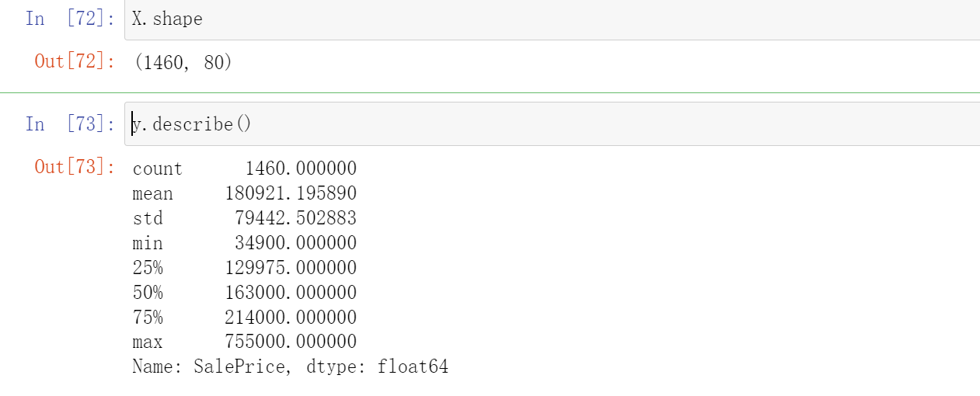The image size is (980, 396).
Task: Click the y.describe() code input cell
Action: pos(544,124)
